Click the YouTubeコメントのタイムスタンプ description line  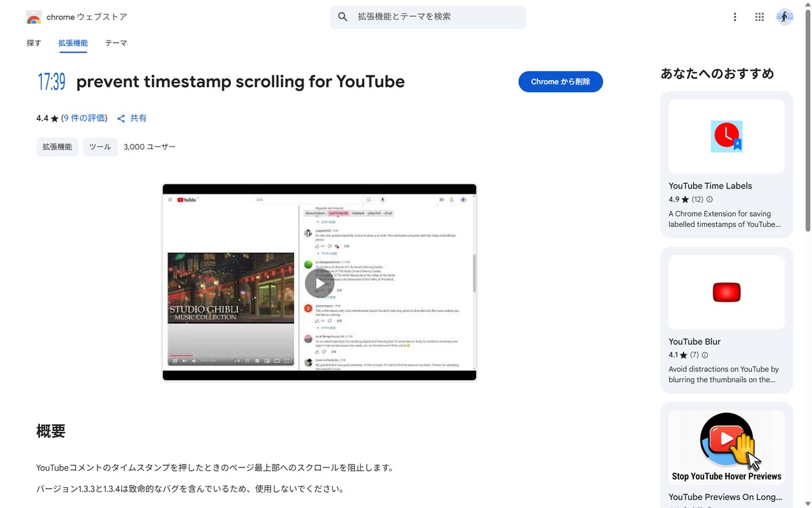216,468
